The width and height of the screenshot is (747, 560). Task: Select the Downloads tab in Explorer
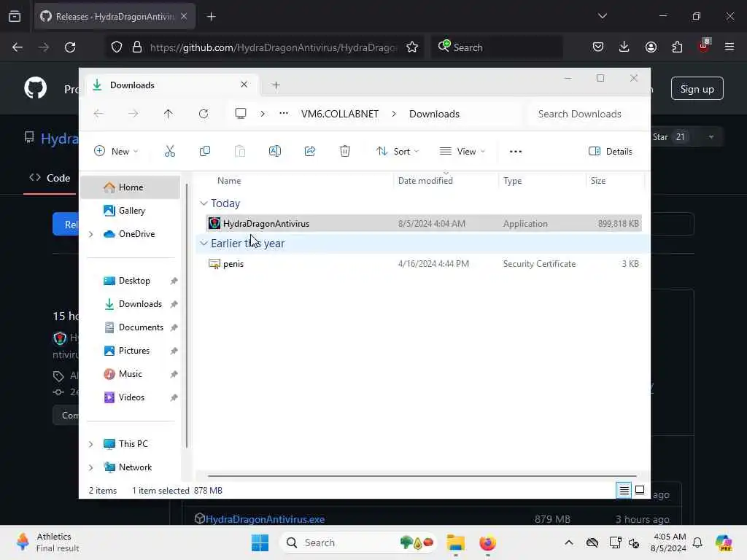click(x=170, y=85)
